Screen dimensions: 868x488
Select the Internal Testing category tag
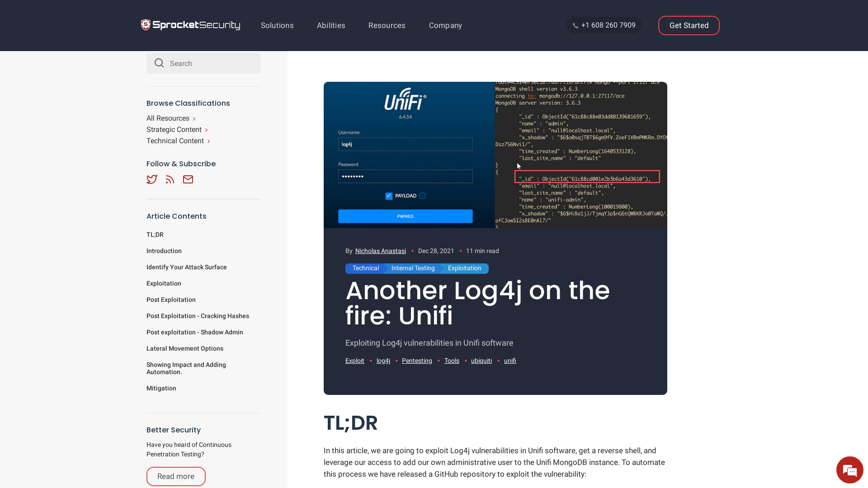(x=413, y=268)
